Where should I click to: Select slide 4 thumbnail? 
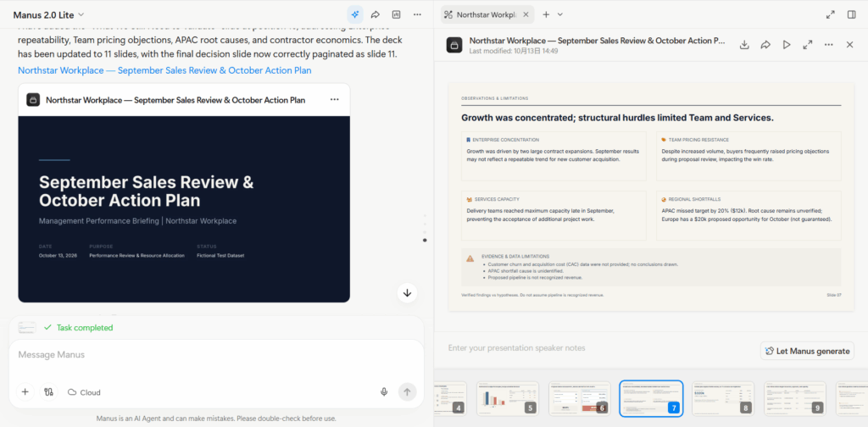450,398
